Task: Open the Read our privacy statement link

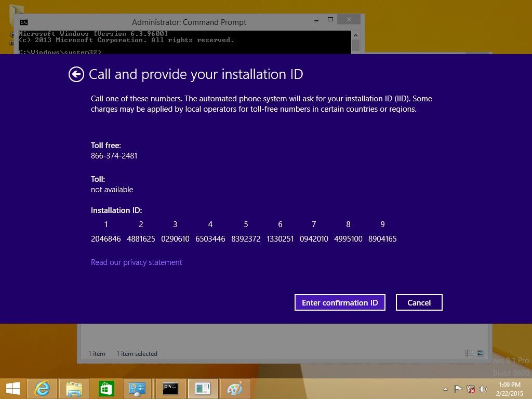Action: click(137, 262)
